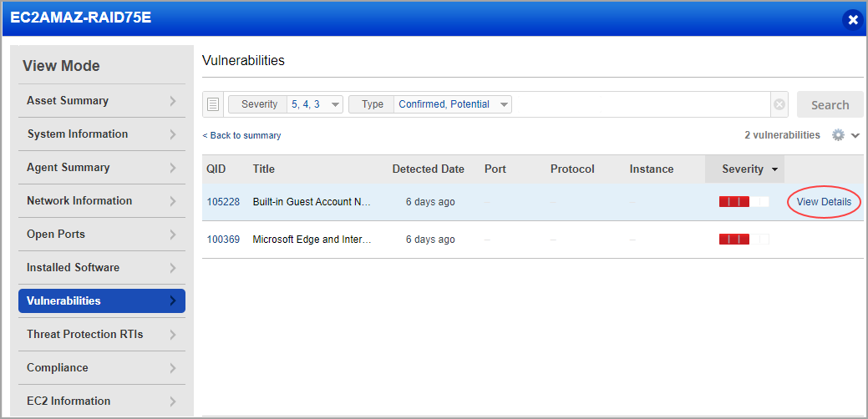868x419 pixels.
Task: Open the Type Confirmed, Potential dropdown
Action: 430,104
